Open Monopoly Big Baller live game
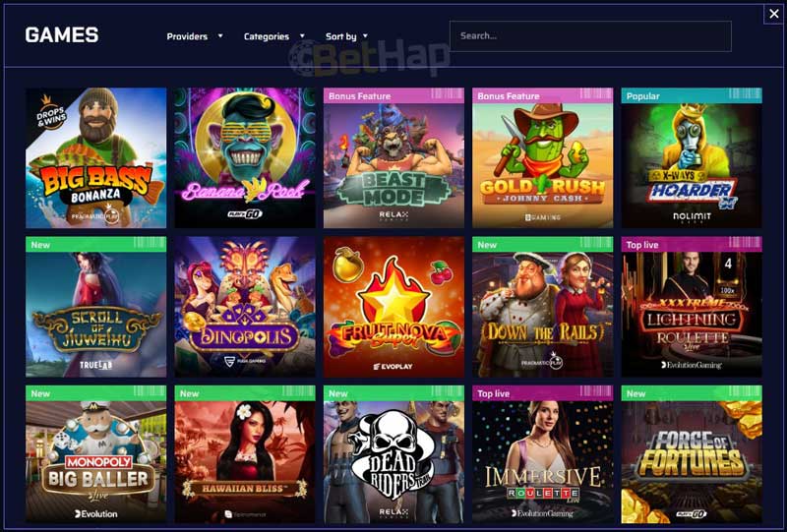This screenshot has height=532, width=787. [95, 454]
